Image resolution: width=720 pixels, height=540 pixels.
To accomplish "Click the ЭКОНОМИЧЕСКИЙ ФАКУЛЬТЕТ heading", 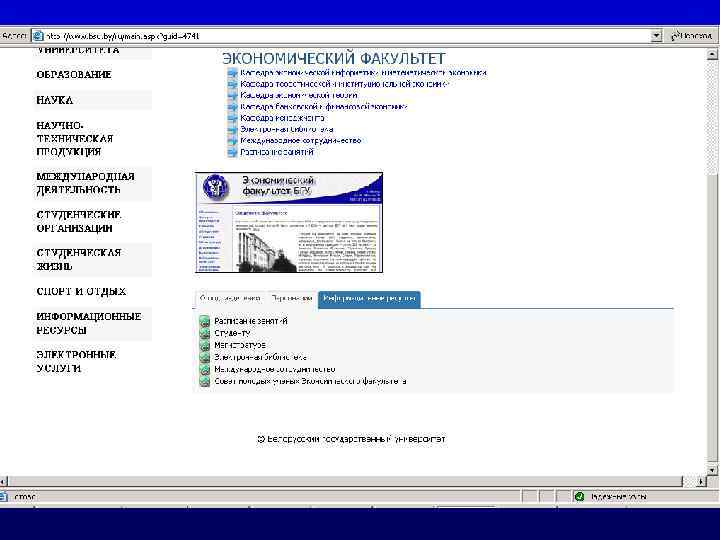I will (x=334, y=58).
